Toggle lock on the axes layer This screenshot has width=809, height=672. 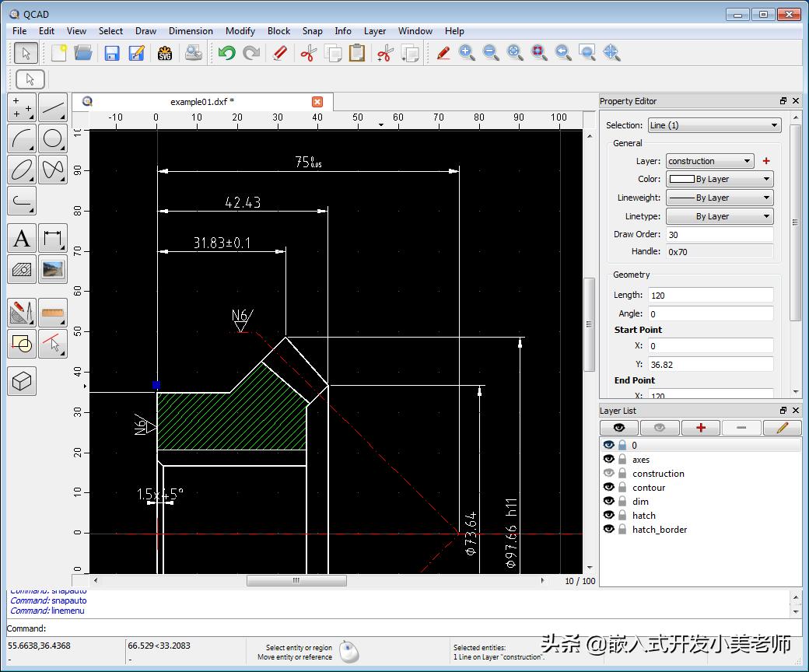click(622, 459)
